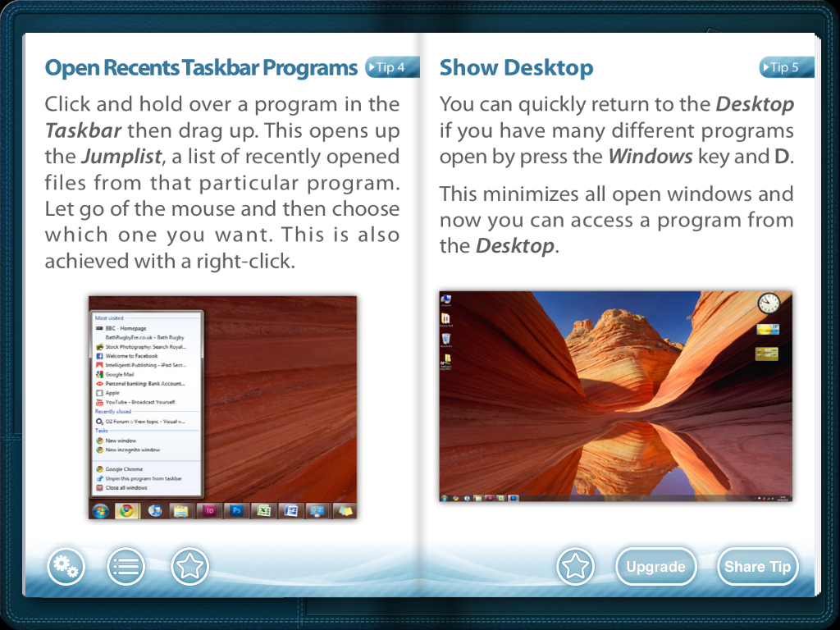Select "Welcome to Facebook" Jumplist entry
The height and width of the screenshot is (630, 840).
tap(131, 356)
